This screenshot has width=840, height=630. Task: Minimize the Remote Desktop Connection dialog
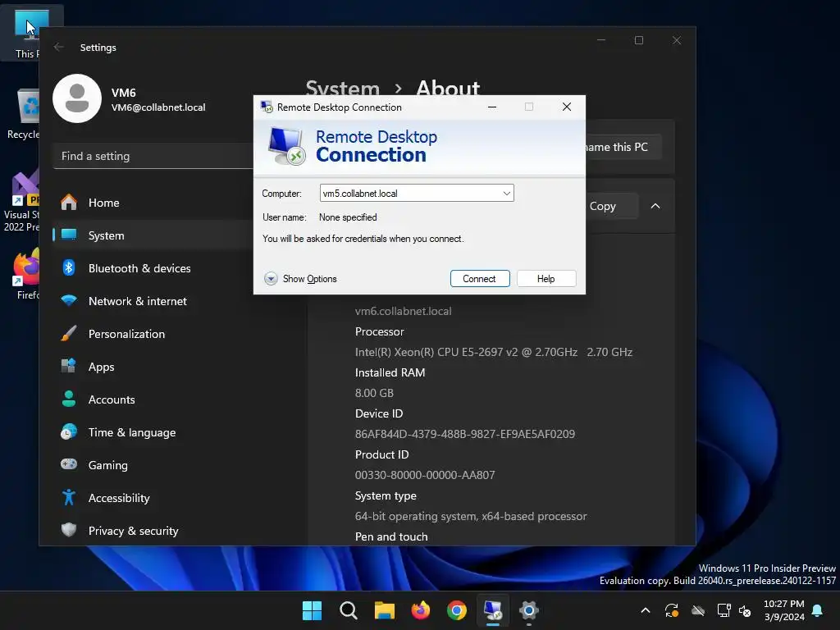pyautogui.click(x=492, y=107)
